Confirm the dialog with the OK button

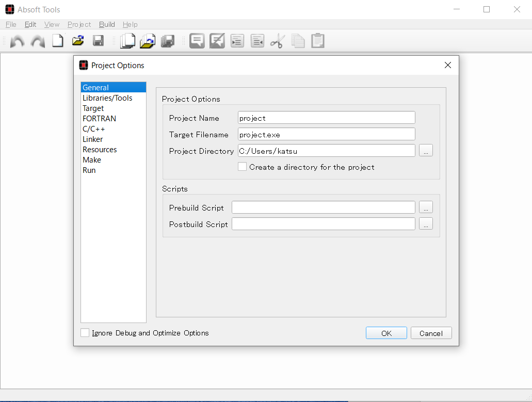pyautogui.click(x=386, y=333)
